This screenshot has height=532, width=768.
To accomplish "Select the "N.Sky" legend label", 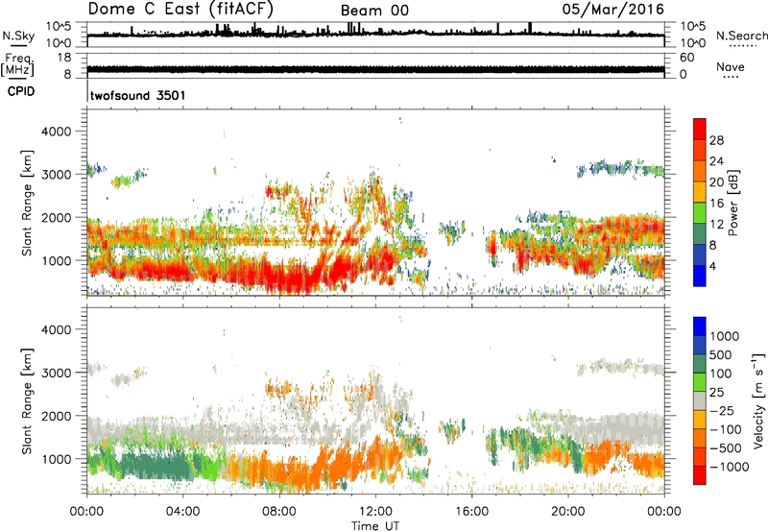I will (18, 36).
